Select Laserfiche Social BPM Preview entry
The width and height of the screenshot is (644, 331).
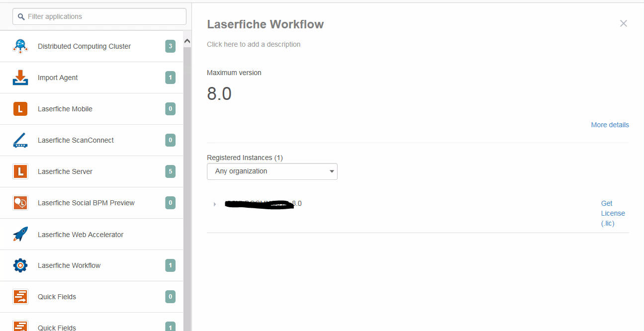pos(92,203)
